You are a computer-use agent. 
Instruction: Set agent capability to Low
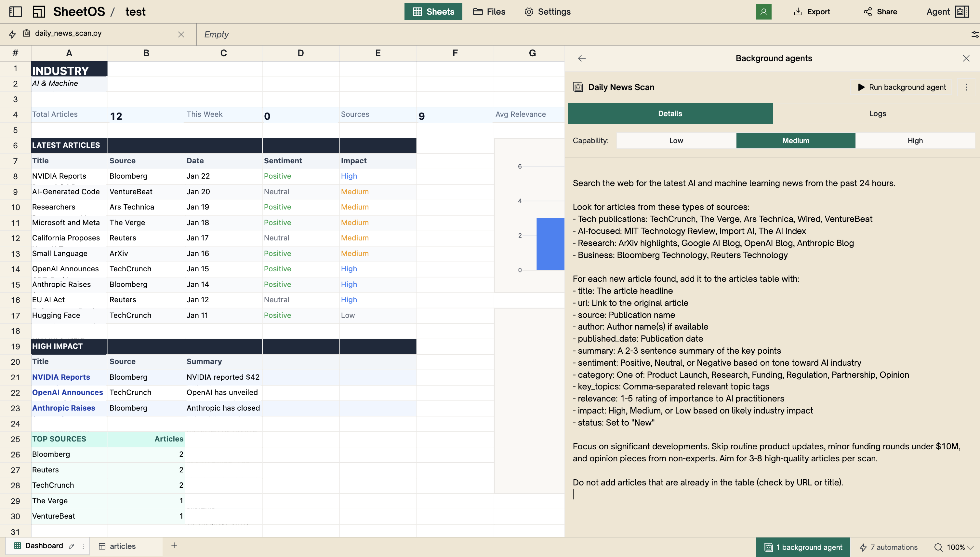coord(676,141)
